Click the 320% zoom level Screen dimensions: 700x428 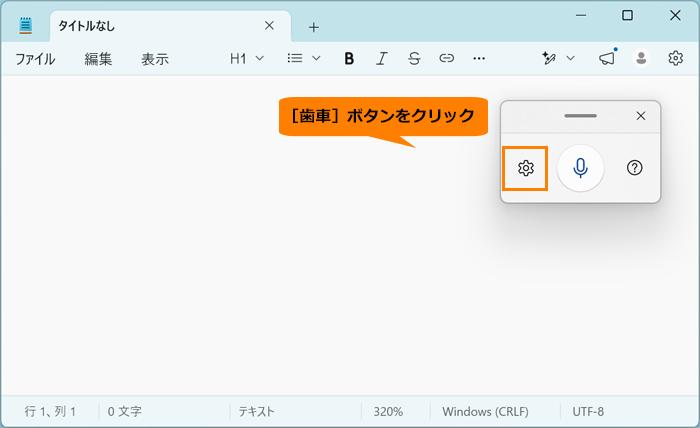click(388, 411)
